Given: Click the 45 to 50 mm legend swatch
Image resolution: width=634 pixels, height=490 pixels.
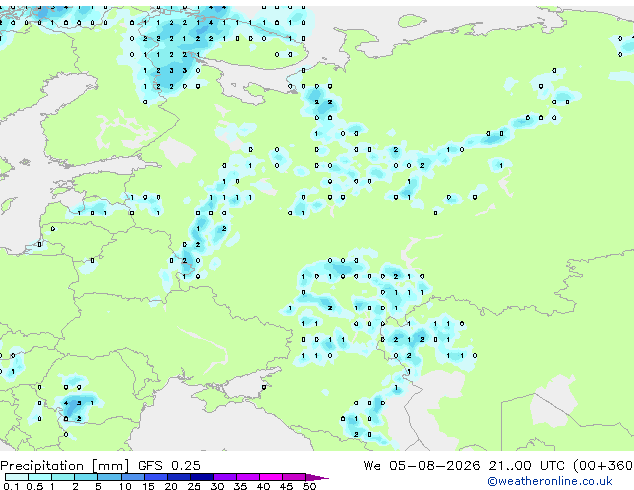Looking at the screenshot, I should [294, 477].
